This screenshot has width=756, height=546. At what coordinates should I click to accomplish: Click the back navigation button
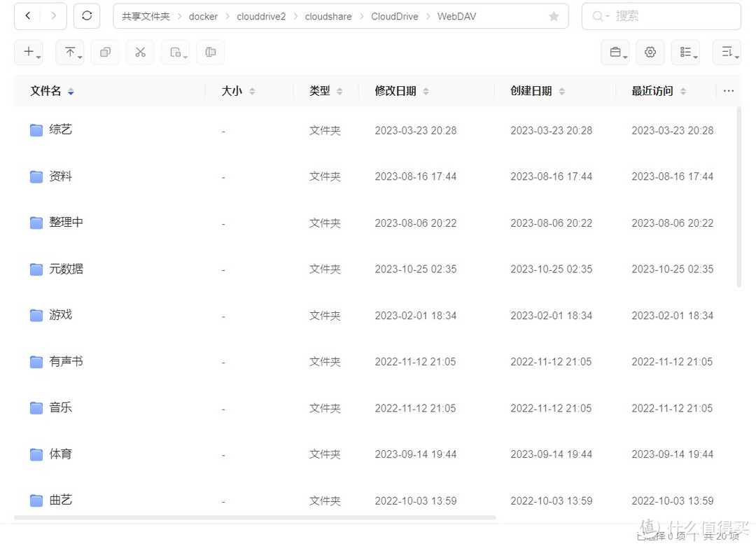point(27,15)
